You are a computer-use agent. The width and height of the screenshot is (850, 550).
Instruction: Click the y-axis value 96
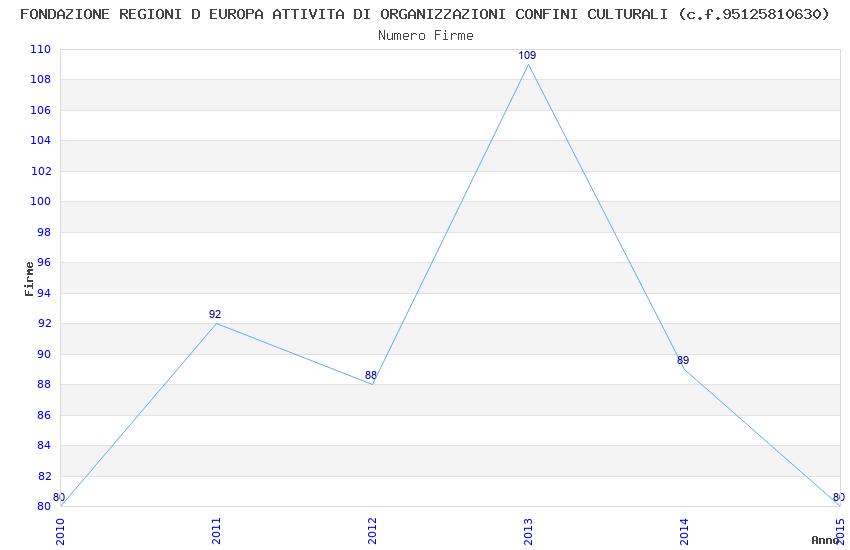click(x=44, y=262)
